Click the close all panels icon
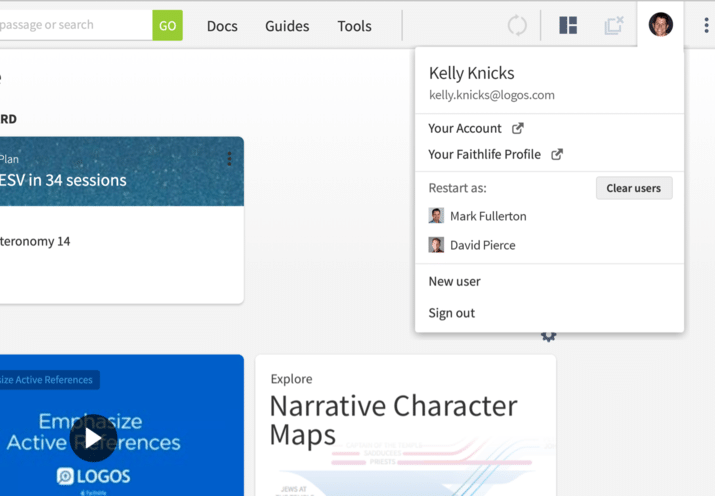The width and height of the screenshot is (715, 496). (x=614, y=26)
